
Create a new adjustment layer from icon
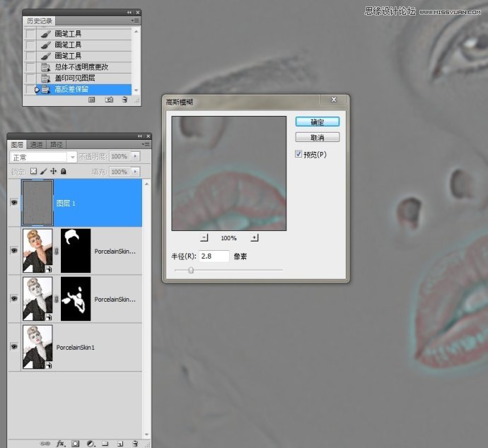(91, 443)
